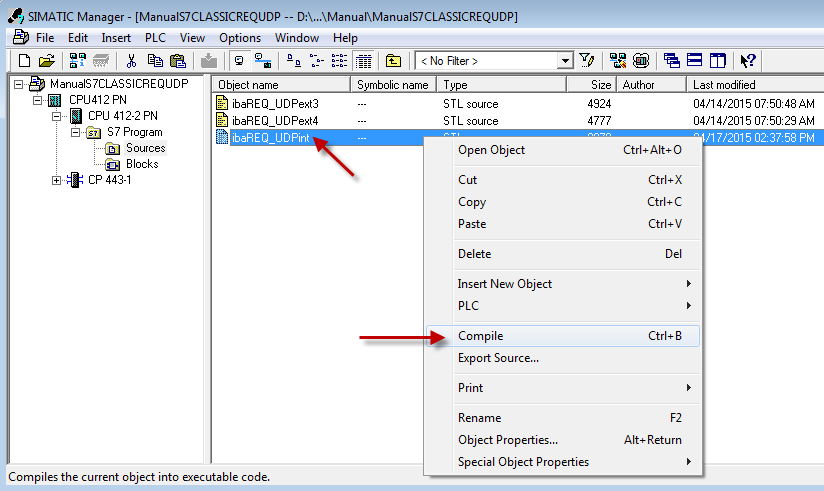Sort by Author column header
824x491 pixels.
(x=651, y=85)
